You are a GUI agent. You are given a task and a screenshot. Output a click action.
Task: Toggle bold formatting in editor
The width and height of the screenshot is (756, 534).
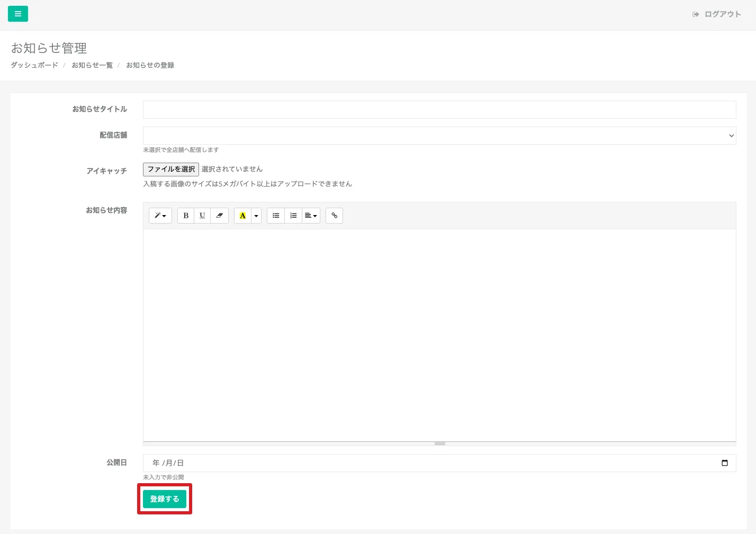pyautogui.click(x=186, y=216)
